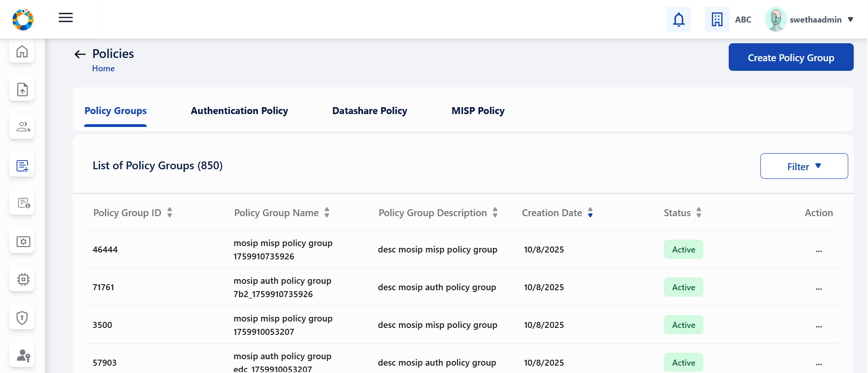Open the shield security sidebar icon
This screenshot has width=868, height=373.
pos(22,317)
